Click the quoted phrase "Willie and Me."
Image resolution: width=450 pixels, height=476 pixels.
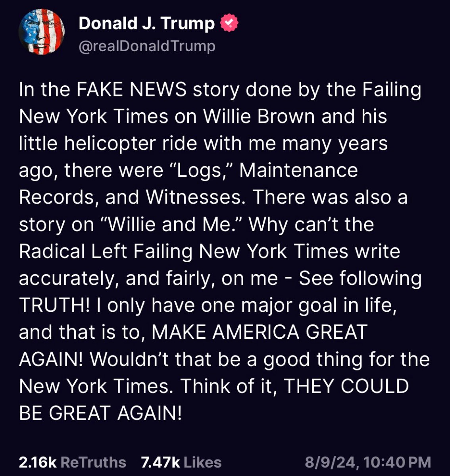[172, 225]
